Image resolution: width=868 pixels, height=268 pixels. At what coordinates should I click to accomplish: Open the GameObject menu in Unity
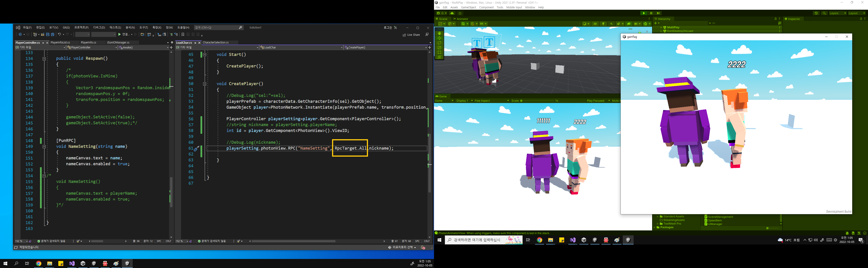point(468,7)
